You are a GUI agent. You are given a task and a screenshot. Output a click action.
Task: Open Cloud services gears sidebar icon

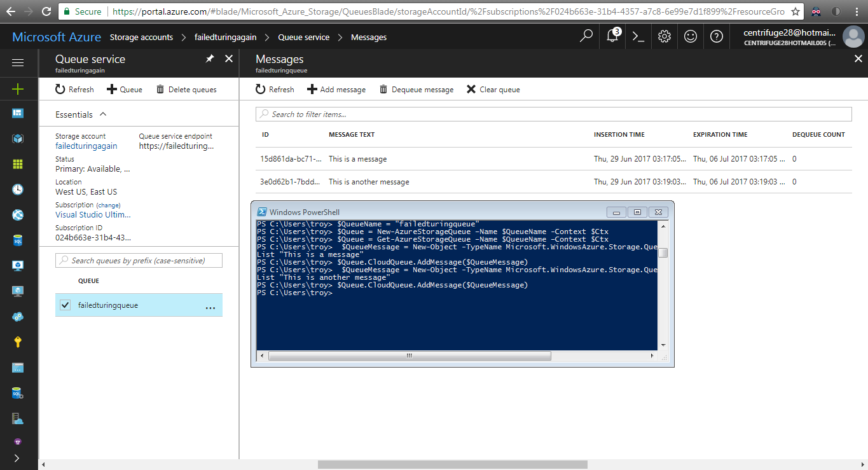pos(18,317)
